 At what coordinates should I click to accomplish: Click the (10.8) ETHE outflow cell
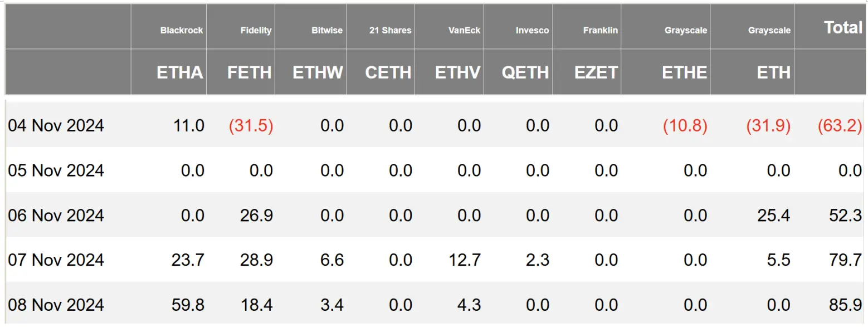coord(685,125)
